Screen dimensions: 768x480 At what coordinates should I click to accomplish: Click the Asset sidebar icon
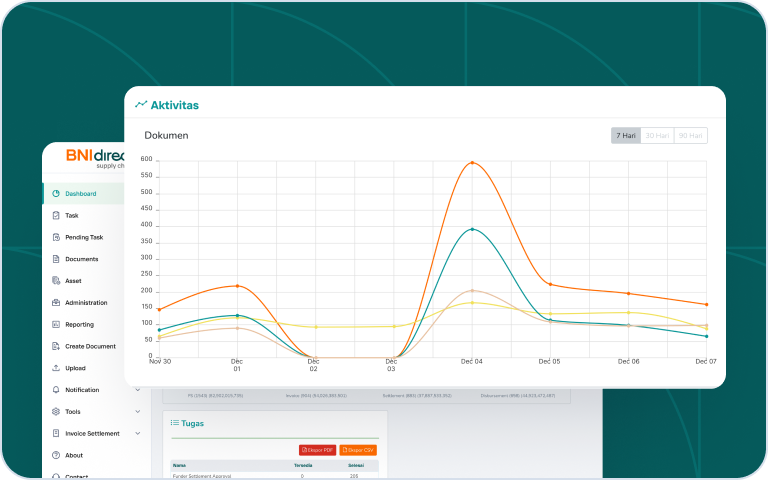click(x=56, y=281)
